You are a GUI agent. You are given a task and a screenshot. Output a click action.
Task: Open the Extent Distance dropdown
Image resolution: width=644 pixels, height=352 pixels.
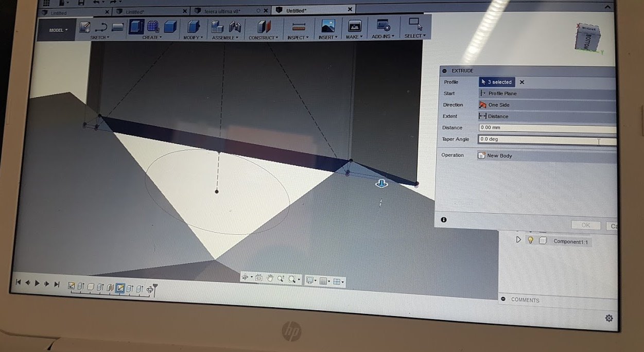pos(547,116)
